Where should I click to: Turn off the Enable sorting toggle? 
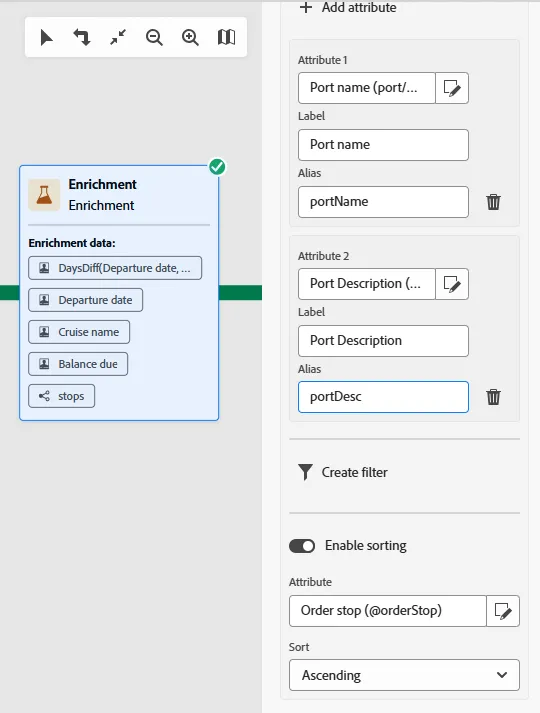[302, 546]
